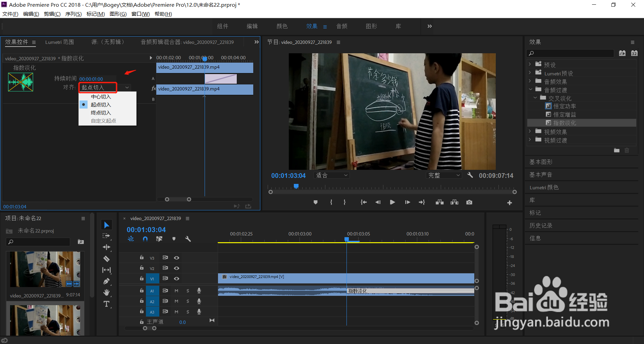This screenshot has width=644, height=344.
Task: Click the Lift button in Program Monitor
Action: [x=440, y=202]
